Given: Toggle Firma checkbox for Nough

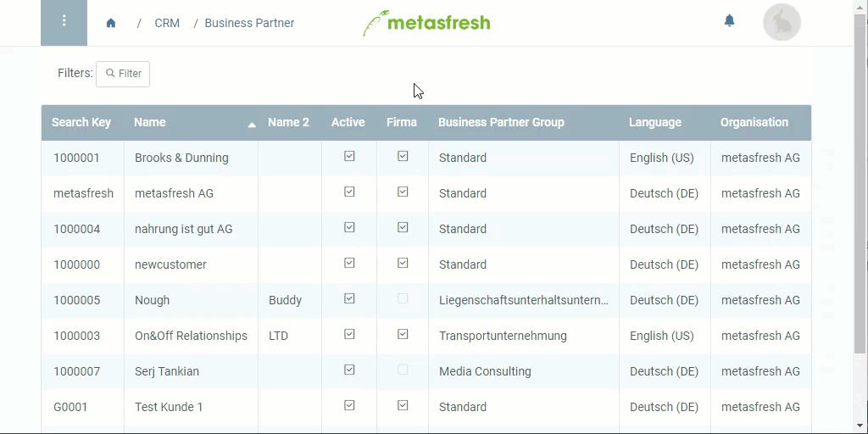Looking at the screenshot, I should point(403,299).
